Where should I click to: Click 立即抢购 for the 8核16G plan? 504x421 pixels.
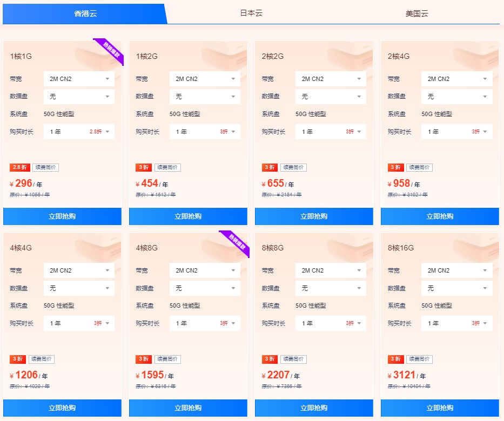click(440, 408)
